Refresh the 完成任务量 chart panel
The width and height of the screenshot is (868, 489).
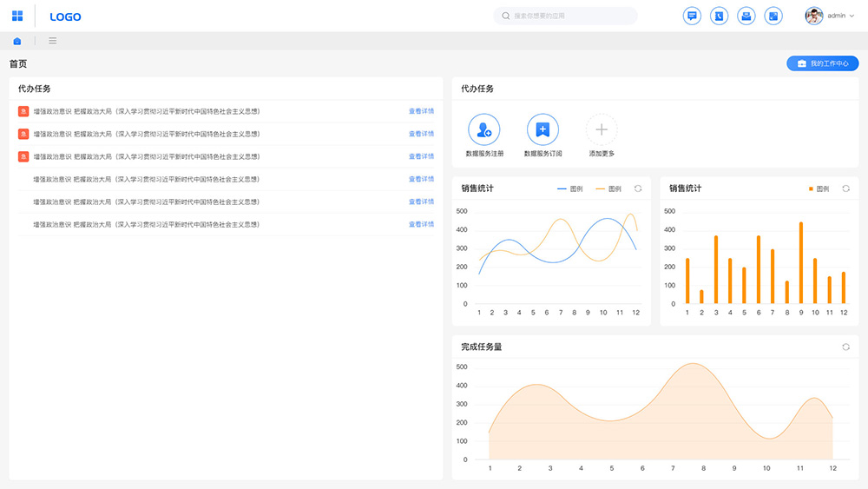[x=846, y=347]
